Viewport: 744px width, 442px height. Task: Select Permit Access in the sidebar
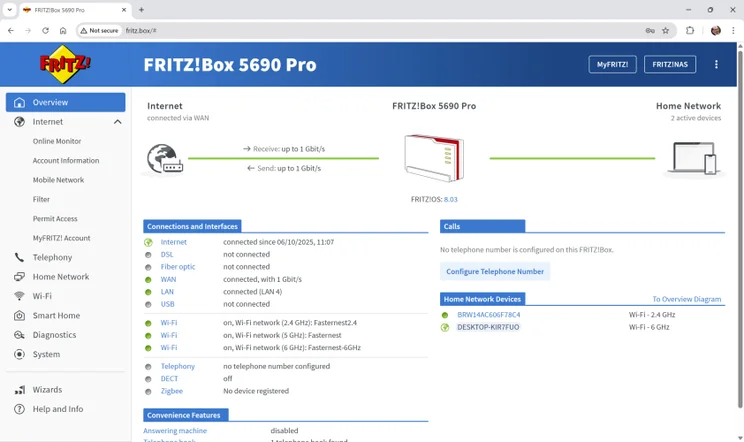tap(55, 219)
